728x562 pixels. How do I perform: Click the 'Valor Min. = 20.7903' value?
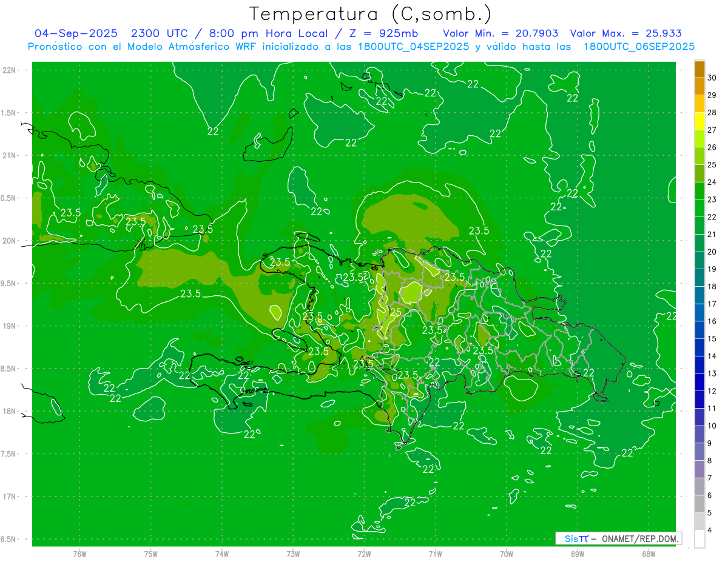500,34
